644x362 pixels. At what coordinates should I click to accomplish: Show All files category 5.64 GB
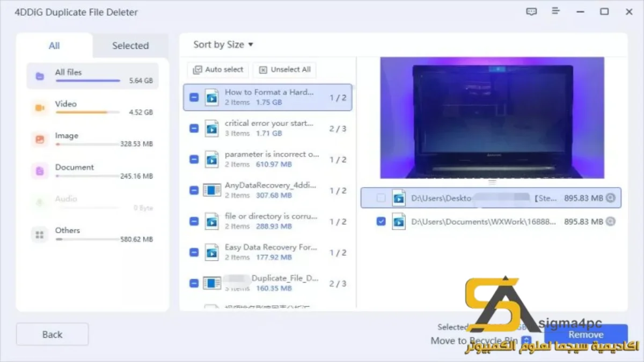coord(92,76)
